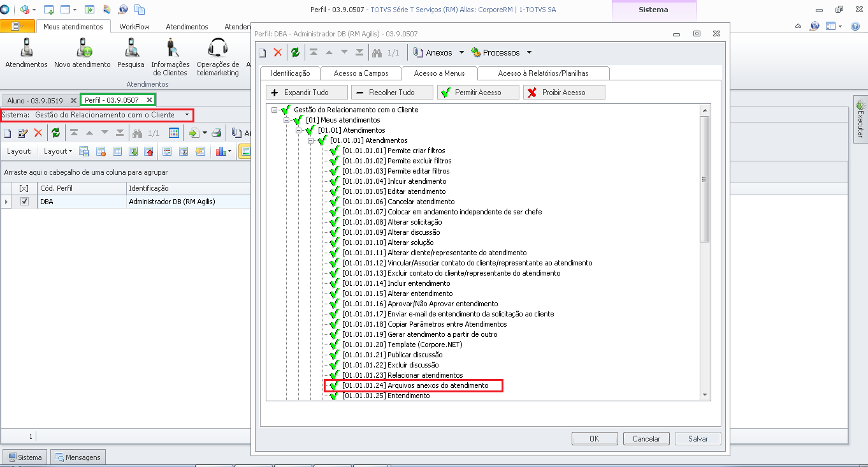Collapse [01.01] Atendimentos tree node

pyautogui.click(x=298, y=130)
